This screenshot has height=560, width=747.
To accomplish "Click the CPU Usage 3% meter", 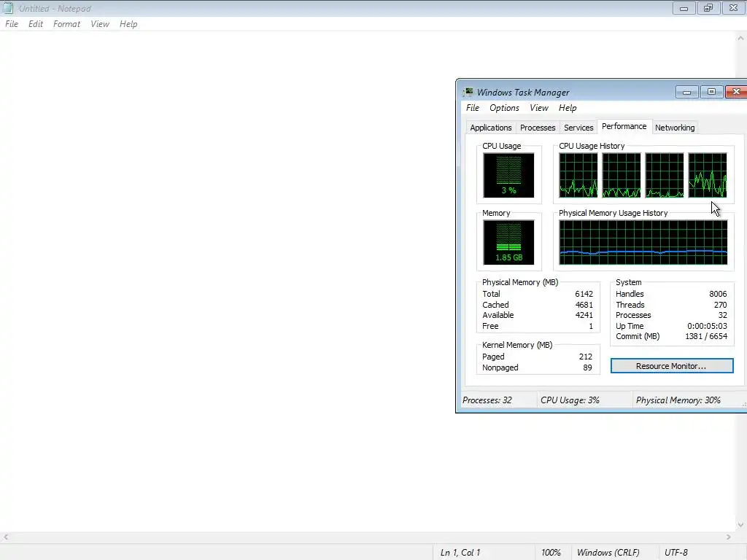I will (x=508, y=175).
